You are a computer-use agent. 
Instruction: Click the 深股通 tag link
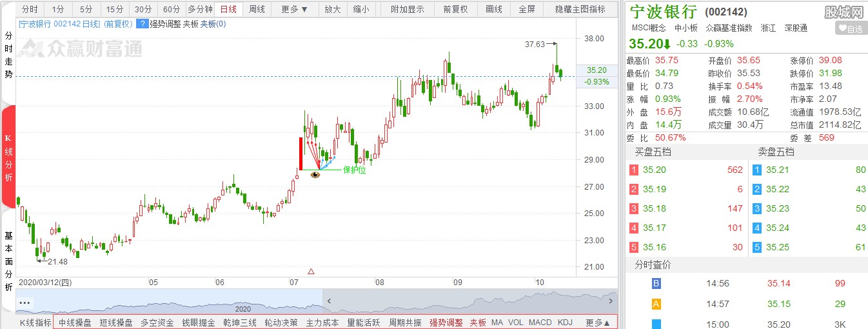tap(796, 28)
